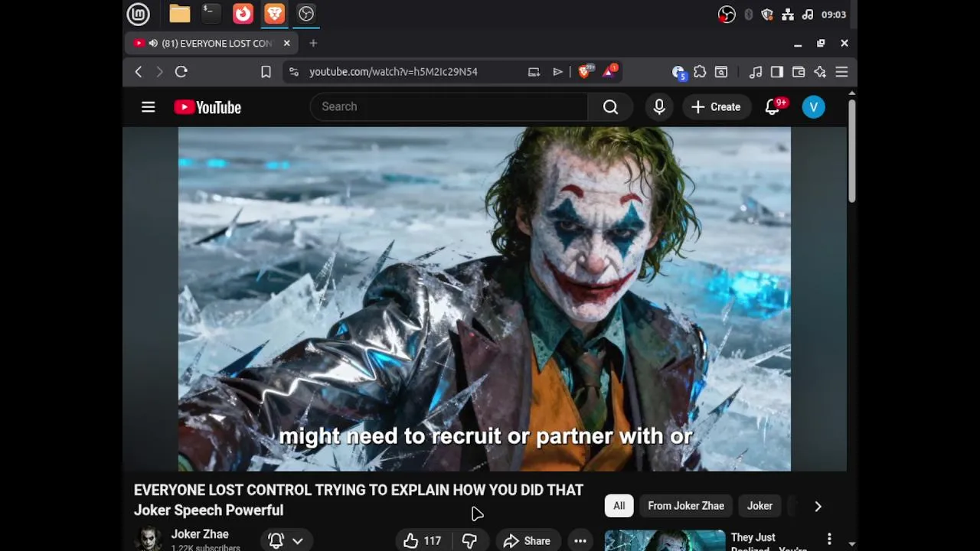Show more filter chips with right arrow
Screen dimensions: 980x551
(x=818, y=506)
